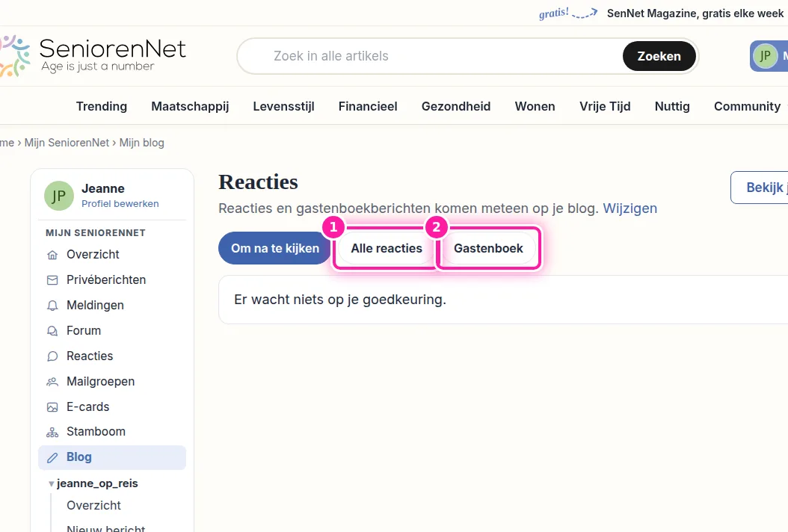Viewport: 788px width, 532px height.
Task: Click the tree diagram icon beside Stamboom
Action: [52, 432]
